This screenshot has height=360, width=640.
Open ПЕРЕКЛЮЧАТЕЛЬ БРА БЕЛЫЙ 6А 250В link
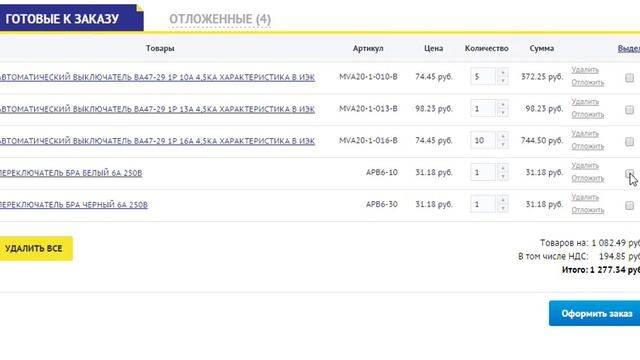(71, 173)
